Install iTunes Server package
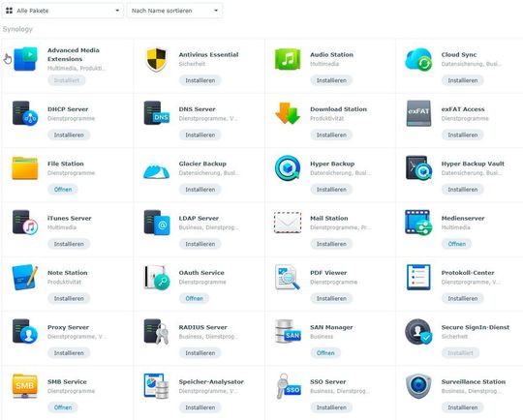 point(69,244)
